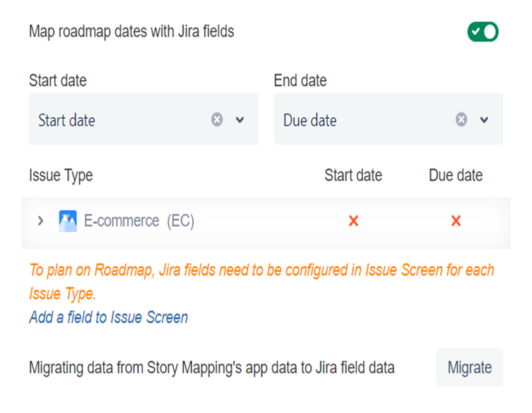Click the Issue Type column header
Viewport: 532px width, 413px height.
[x=61, y=175]
